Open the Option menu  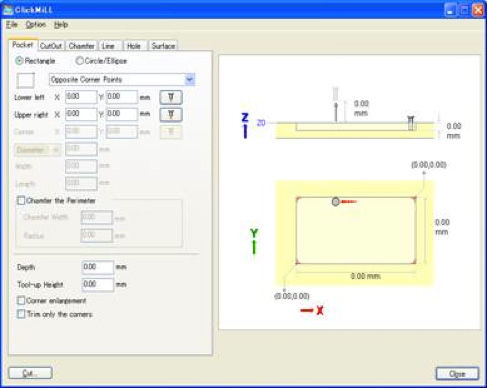coord(36,25)
